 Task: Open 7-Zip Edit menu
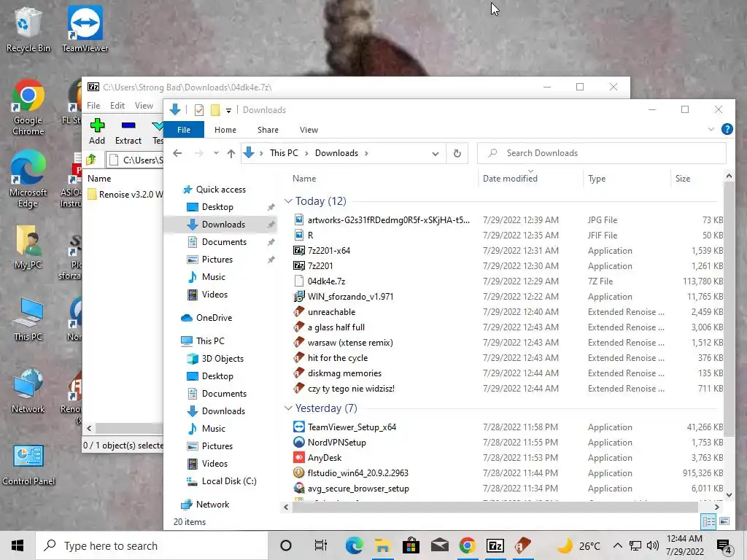(x=117, y=105)
